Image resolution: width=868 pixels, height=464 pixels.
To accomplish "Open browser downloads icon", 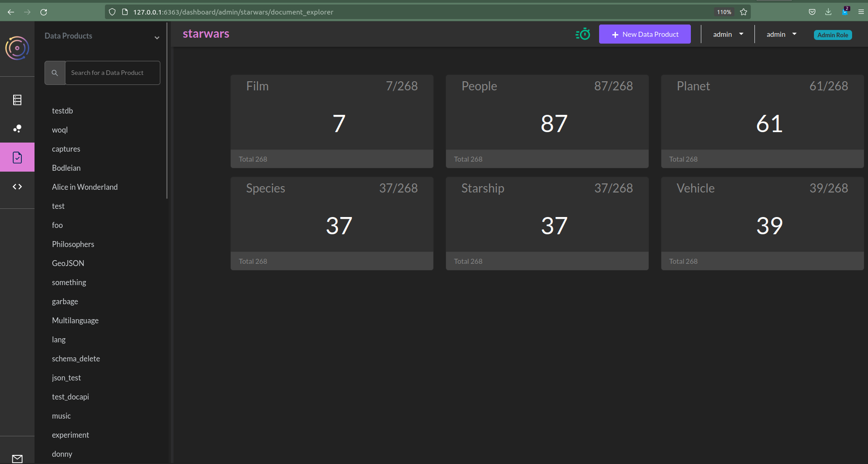I will click(828, 12).
